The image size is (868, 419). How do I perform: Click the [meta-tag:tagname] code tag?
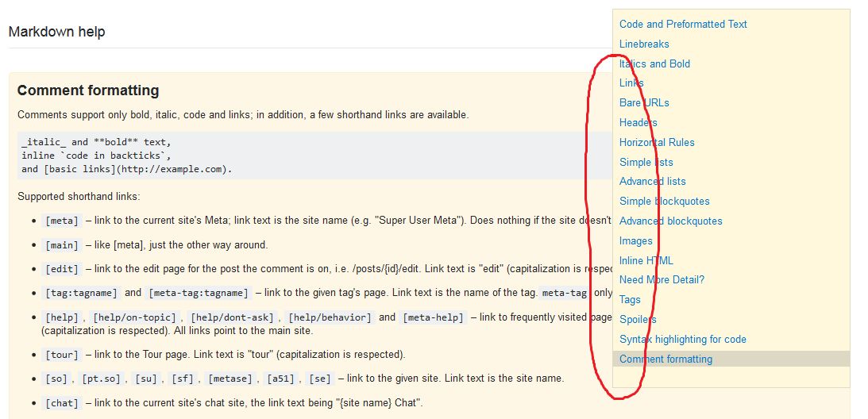199,293
